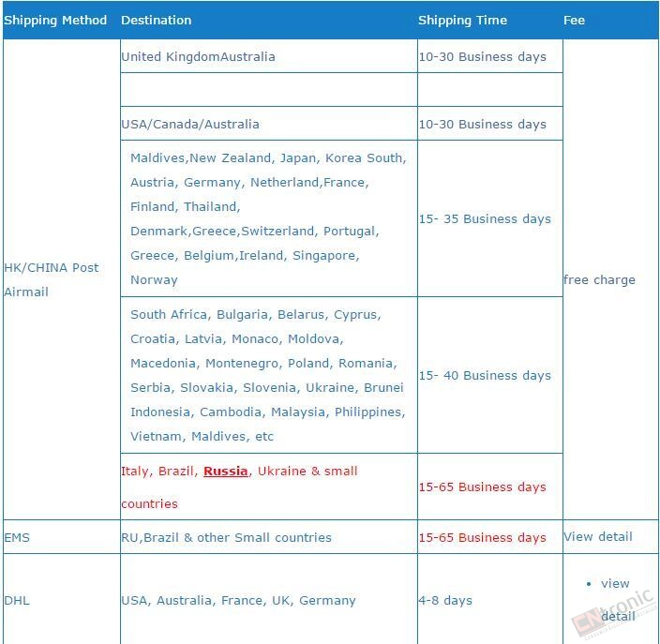
Task: Click the Serbia, Slovakia, Slovenia line
Action: click(x=267, y=387)
